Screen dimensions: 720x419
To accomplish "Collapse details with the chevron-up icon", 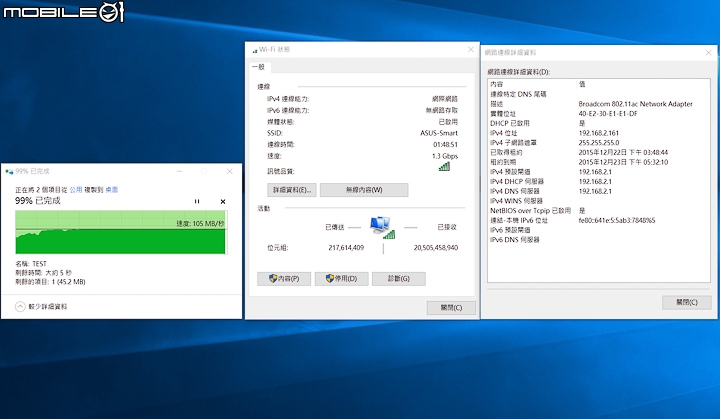I will pos(20,306).
